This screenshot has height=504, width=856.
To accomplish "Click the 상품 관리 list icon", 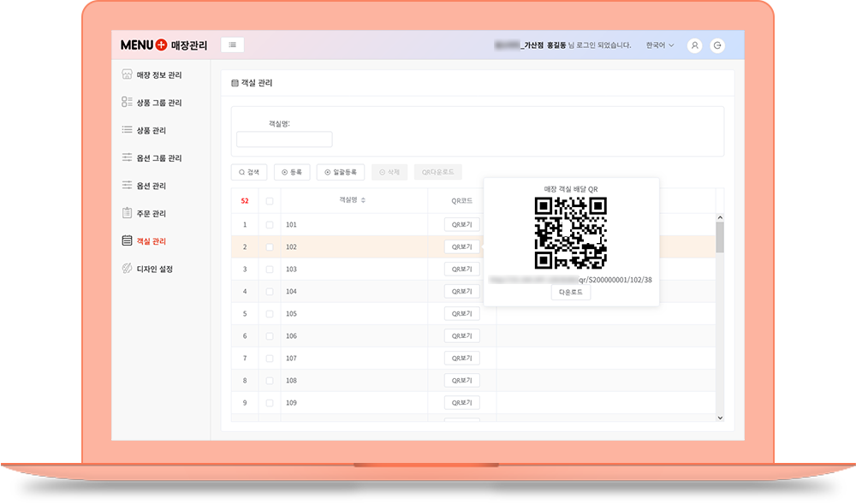I will (x=128, y=130).
